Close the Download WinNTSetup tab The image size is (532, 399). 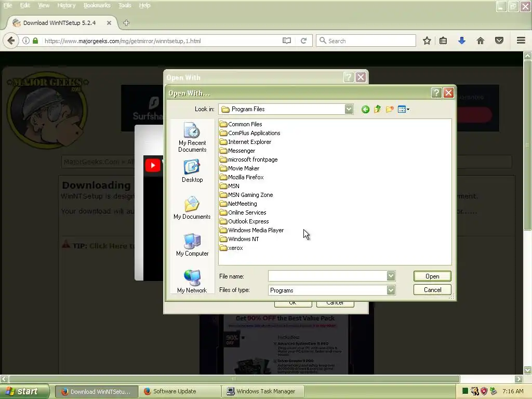[x=109, y=23]
